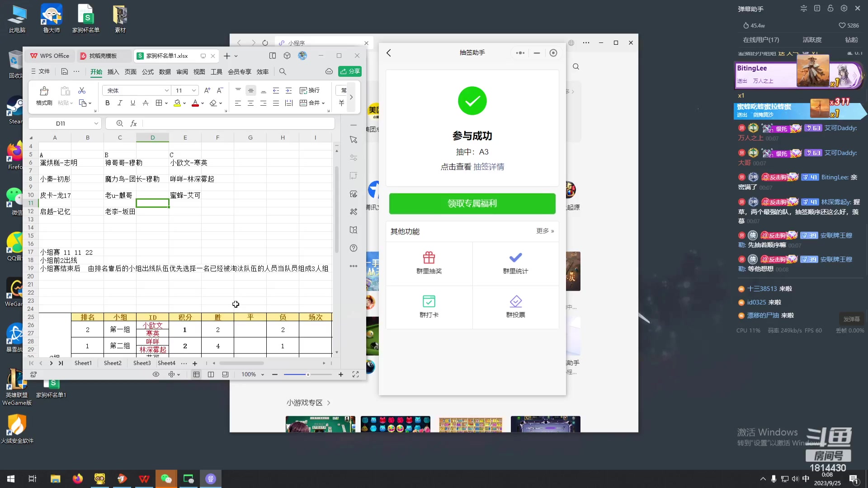Screen dimensions: 868x488
Task: Click the back arrow in 抽签助手
Action: click(x=389, y=53)
